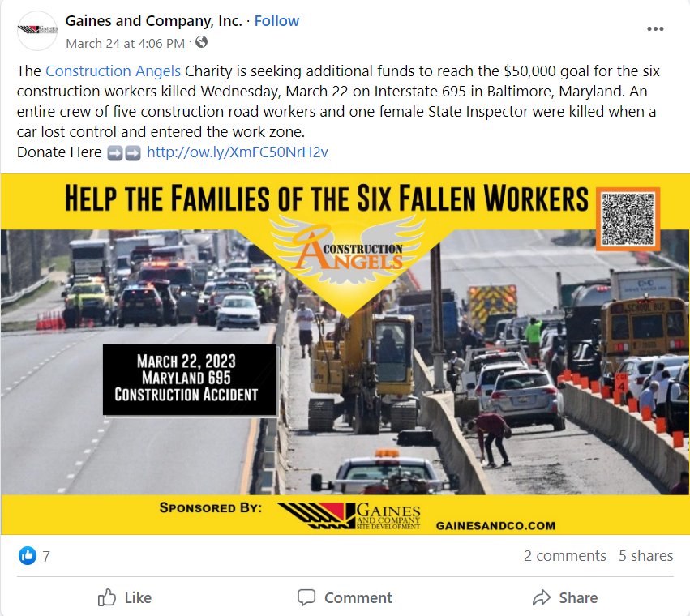Follow Gaines and Company, Inc.
Screen dimensions: 690x616
[276, 21]
